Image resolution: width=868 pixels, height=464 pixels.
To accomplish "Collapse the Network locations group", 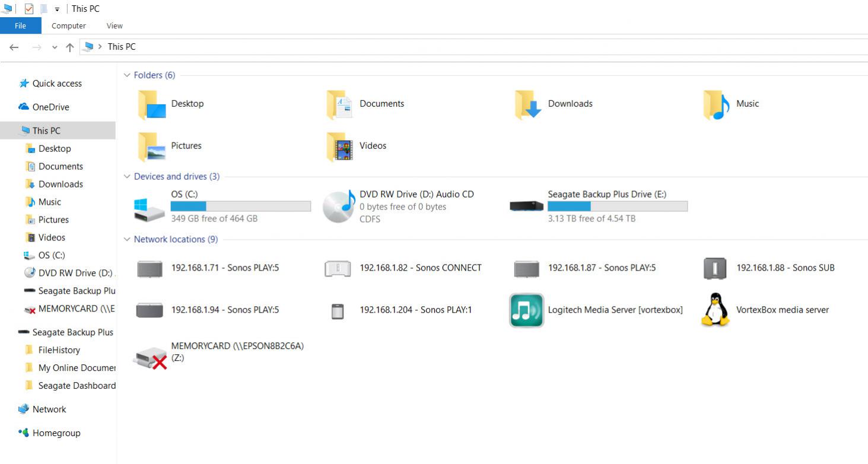I will 127,240.
